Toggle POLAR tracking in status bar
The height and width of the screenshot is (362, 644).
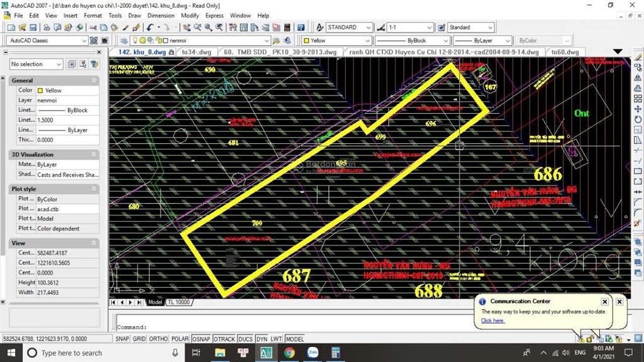click(180, 339)
